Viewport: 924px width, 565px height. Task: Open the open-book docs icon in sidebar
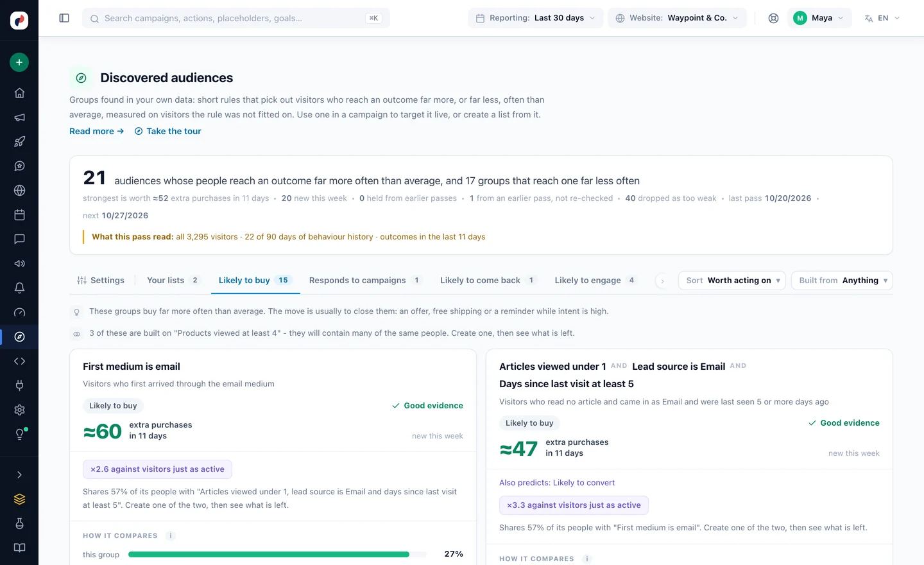[19, 548]
